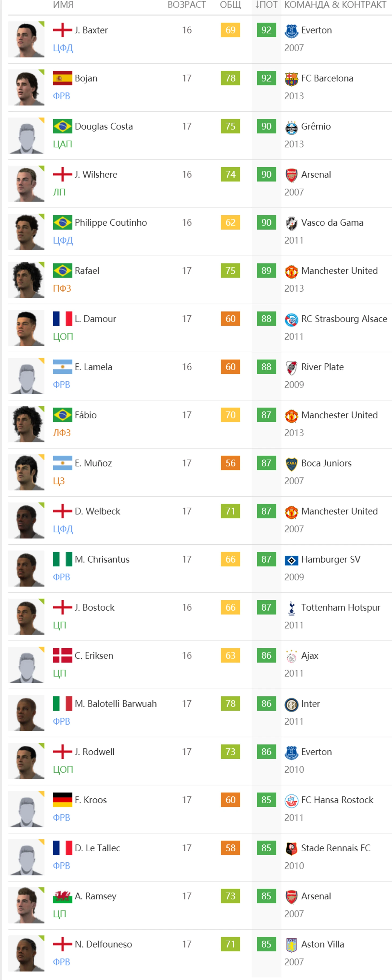Image resolution: width=392 pixels, height=980 pixels.
Task: Click the Boca Juniors badge icon
Action: point(291,464)
